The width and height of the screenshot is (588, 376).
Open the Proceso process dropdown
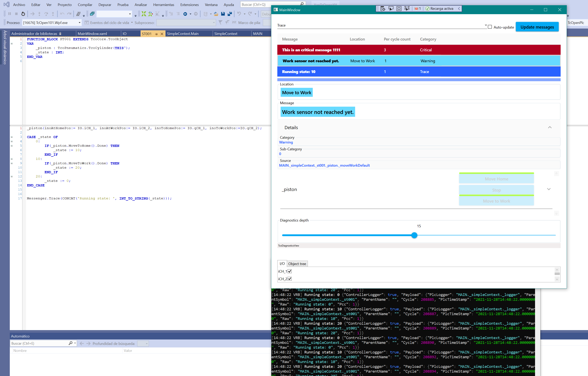(79, 23)
